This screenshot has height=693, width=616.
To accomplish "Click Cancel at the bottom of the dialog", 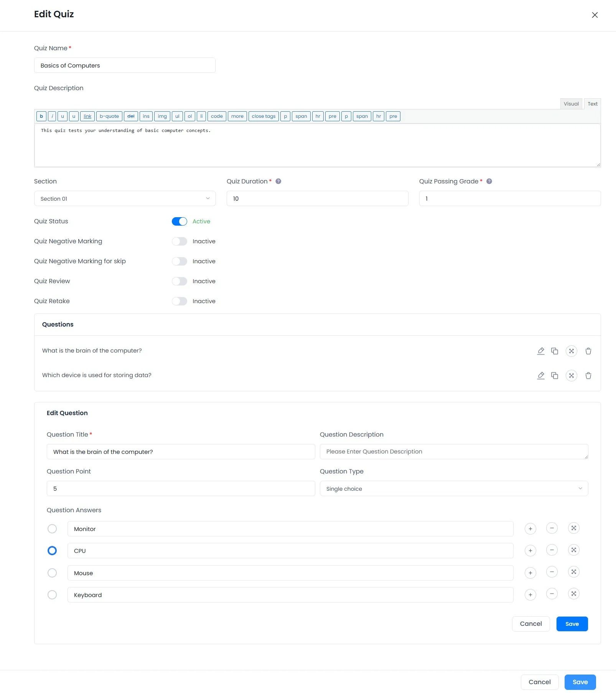I will 539,682.
